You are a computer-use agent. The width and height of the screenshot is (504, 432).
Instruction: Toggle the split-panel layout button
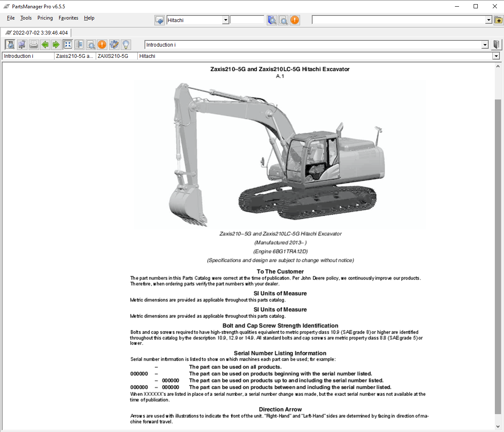coord(79,45)
